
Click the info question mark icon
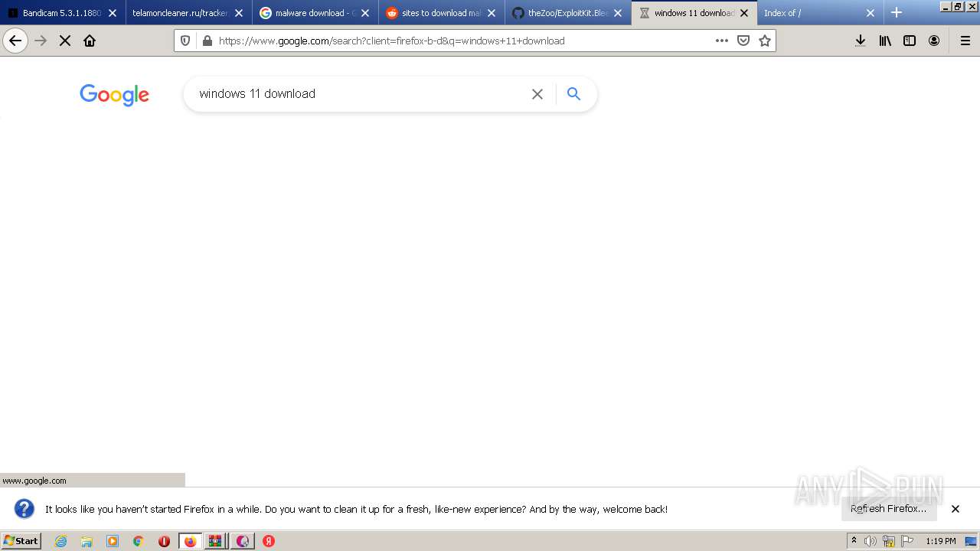[x=24, y=509]
